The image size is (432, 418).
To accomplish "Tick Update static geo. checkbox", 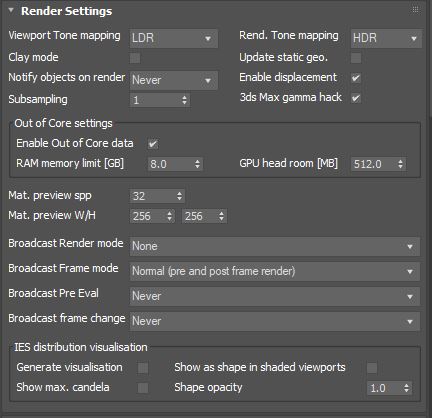I will [x=356, y=58].
